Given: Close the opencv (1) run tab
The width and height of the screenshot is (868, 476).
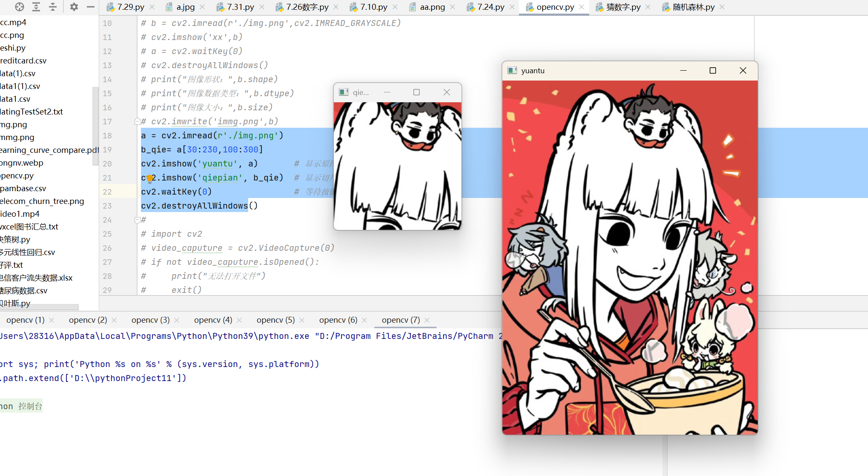Looking at the screenshot, I should pos(52,320).
